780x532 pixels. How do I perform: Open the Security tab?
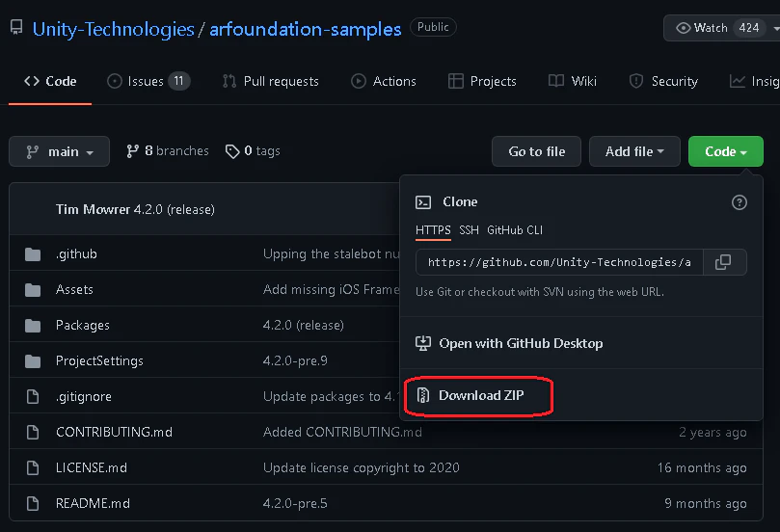[663, 81]
